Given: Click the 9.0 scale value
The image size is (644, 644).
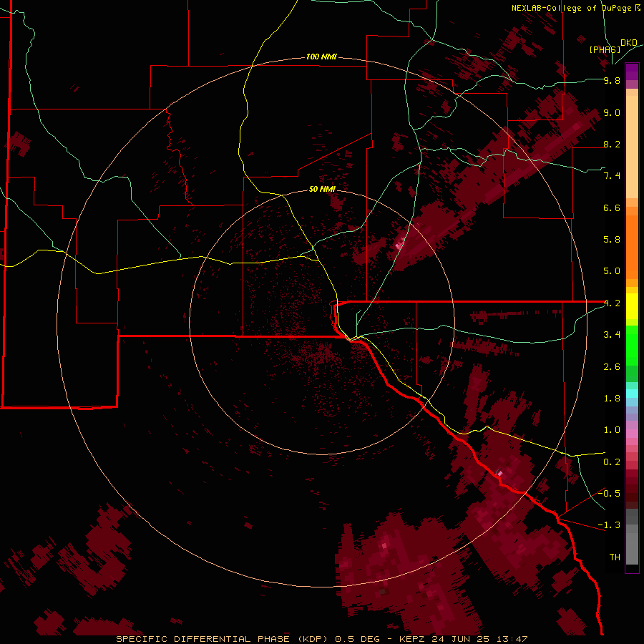Looking at the screenshot, I should tap(612, 112).
